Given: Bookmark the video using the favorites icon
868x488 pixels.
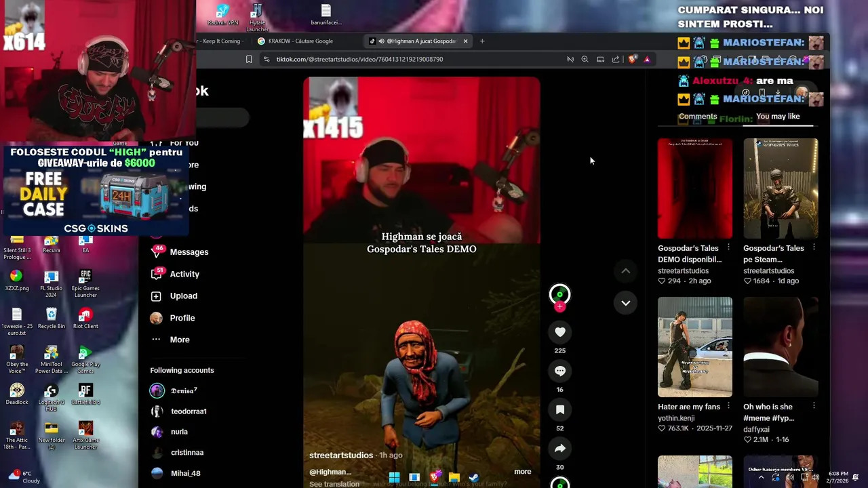Looking at the screenshot, I should click(560, 409).
